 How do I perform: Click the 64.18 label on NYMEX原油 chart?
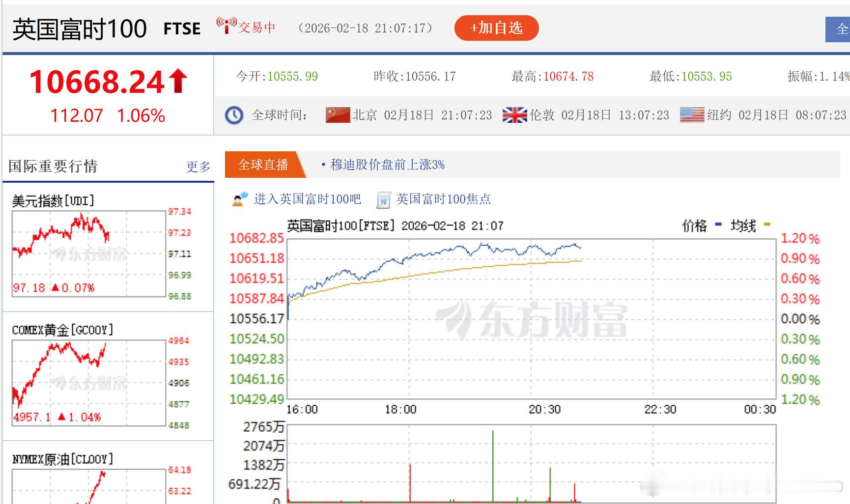pos(180,470)
